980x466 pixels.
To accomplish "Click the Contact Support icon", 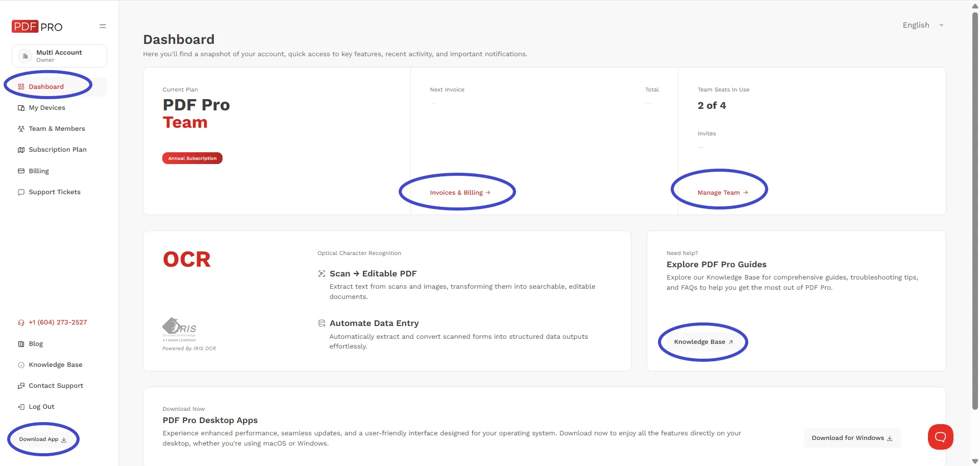I will point(21,386).
